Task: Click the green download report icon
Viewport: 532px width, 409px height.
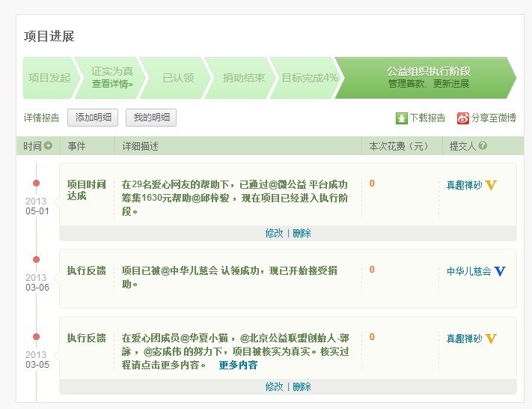Action: tap(401, 118)
